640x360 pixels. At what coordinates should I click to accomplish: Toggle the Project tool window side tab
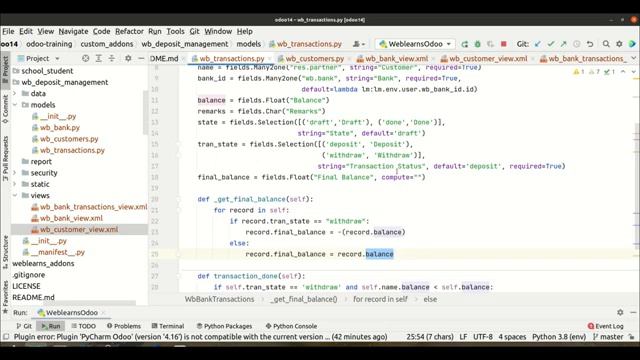(5, 69)
